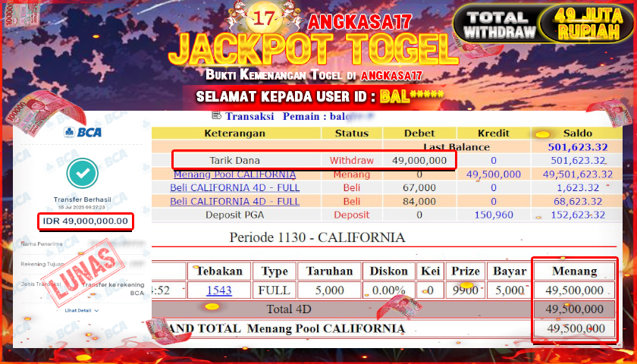Select the FULL type cell
Image resolution: width=637 pixels, height=364 pixels.
275,290
